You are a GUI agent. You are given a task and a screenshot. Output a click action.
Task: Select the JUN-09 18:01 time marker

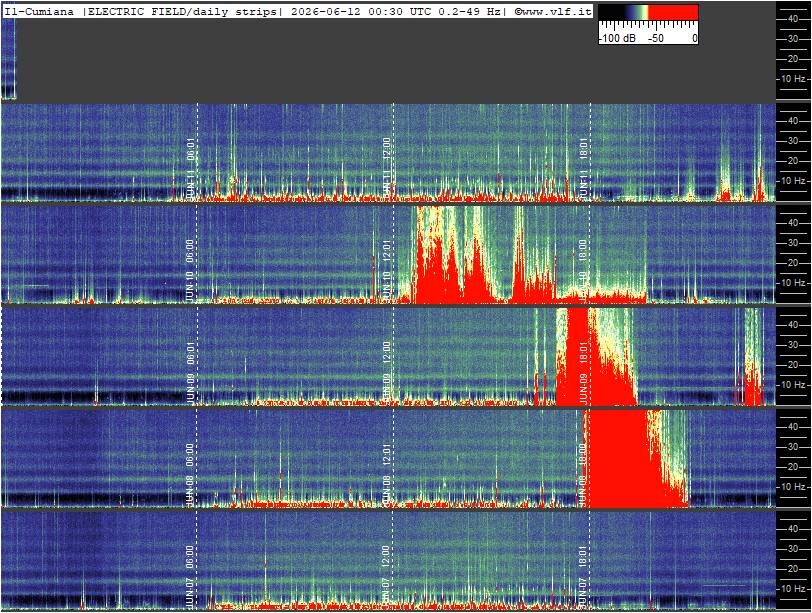pos(584,372)
